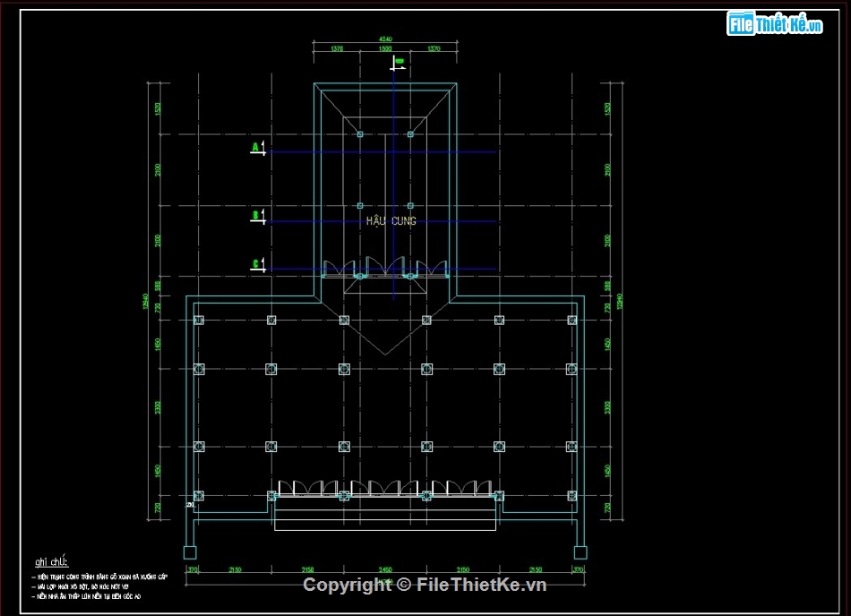The width and height of the screenshot is (851, 616).
Task: Select the HẬU CUNG room label
Action: coord(391,220)
